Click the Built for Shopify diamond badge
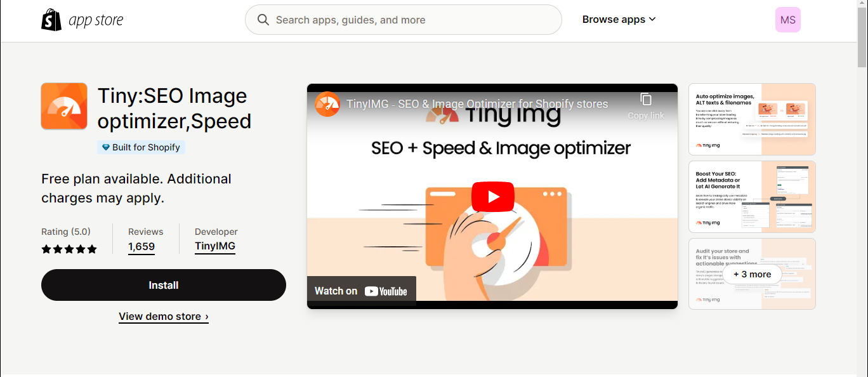868x377 pixels. point(141,147)
